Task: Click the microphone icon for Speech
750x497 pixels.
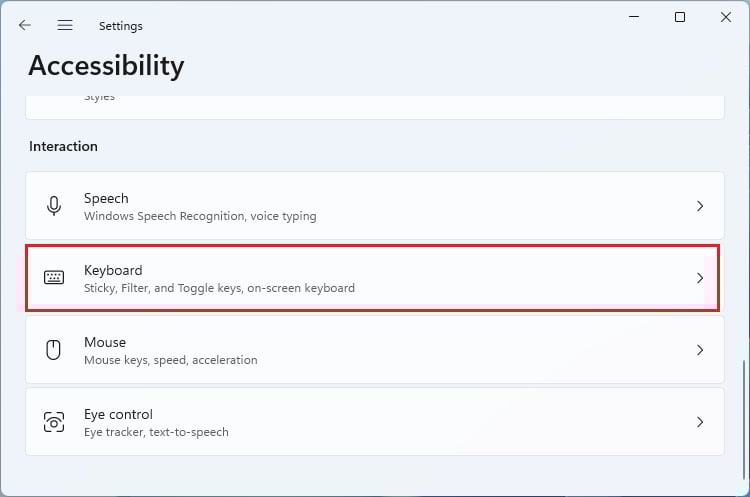Action: tap(54, 206)
